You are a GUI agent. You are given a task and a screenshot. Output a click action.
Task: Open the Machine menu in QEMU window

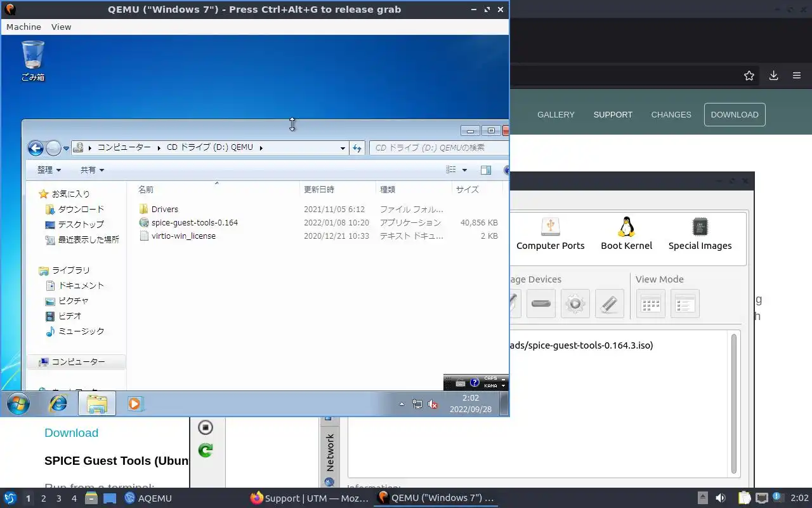pyautogui.click(x=23, y=27)
